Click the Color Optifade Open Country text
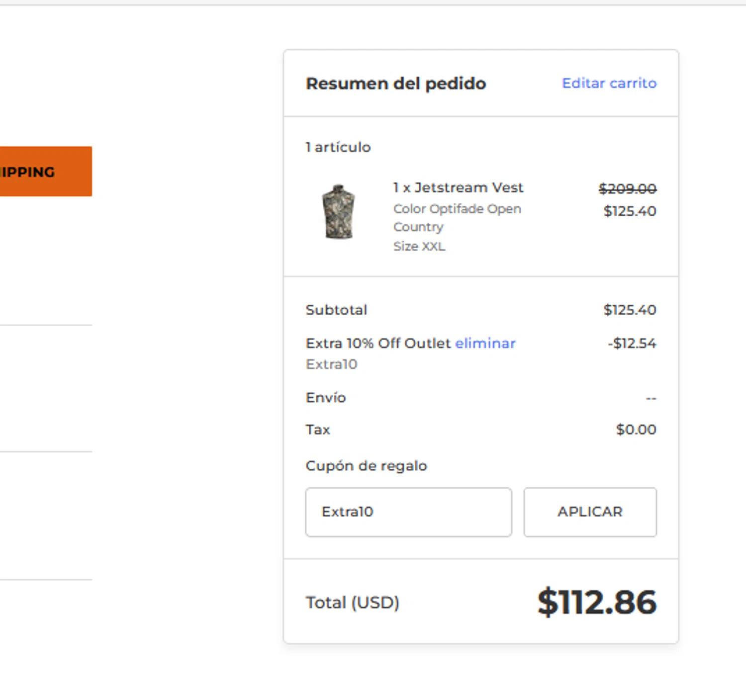Image resolution: width=746 pixels, height=700 pixels. click(457, 218)
